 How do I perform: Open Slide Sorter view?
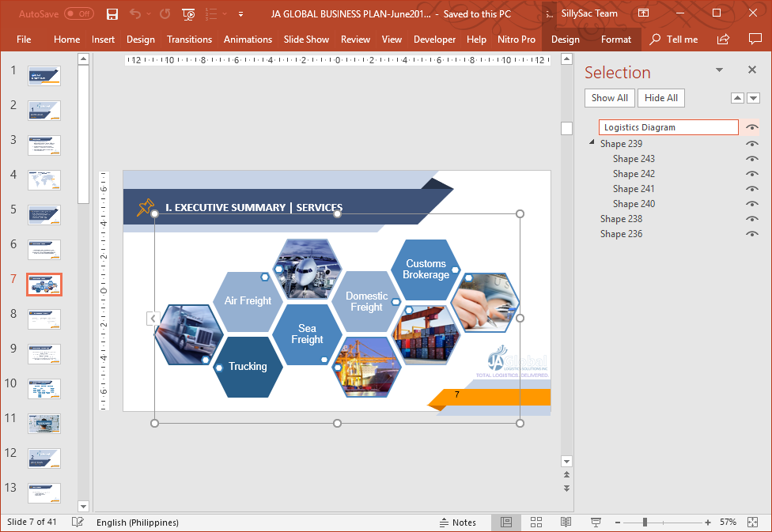[x=536, y=523]
